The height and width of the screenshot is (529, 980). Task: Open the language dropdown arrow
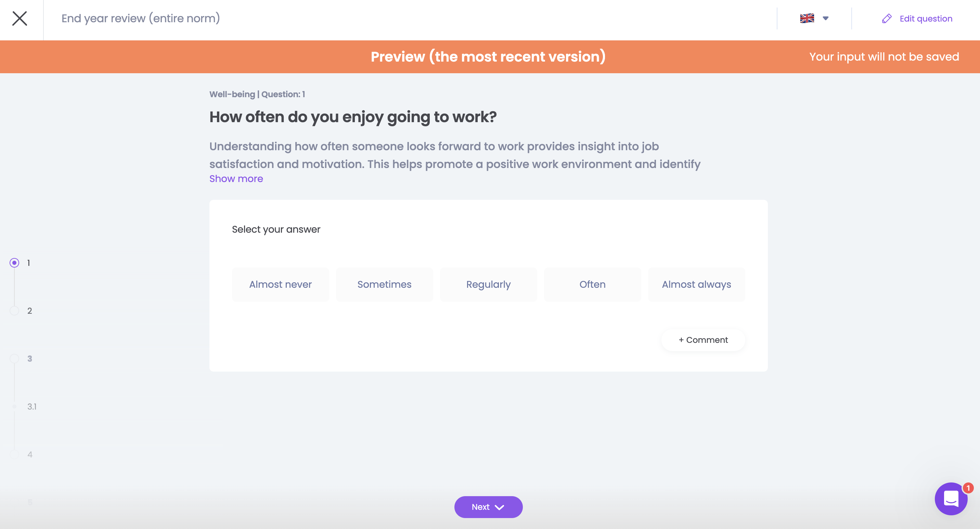pos(825,18)
